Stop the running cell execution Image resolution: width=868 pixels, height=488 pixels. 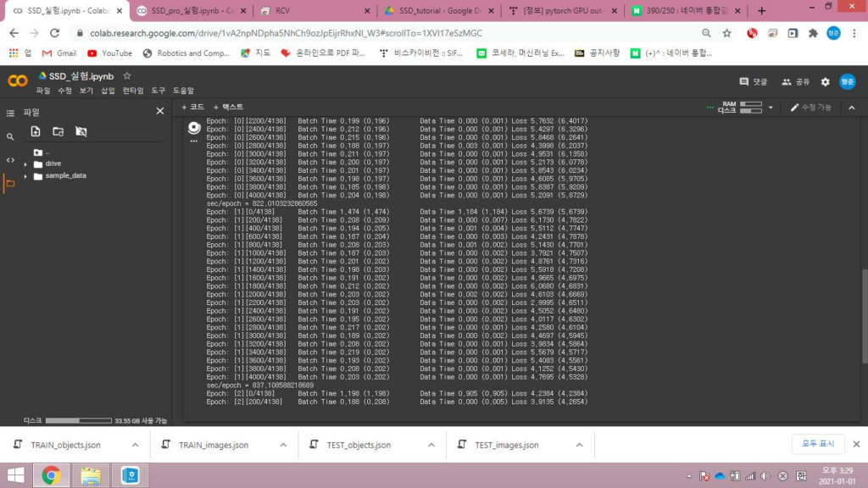pos(194,128)
